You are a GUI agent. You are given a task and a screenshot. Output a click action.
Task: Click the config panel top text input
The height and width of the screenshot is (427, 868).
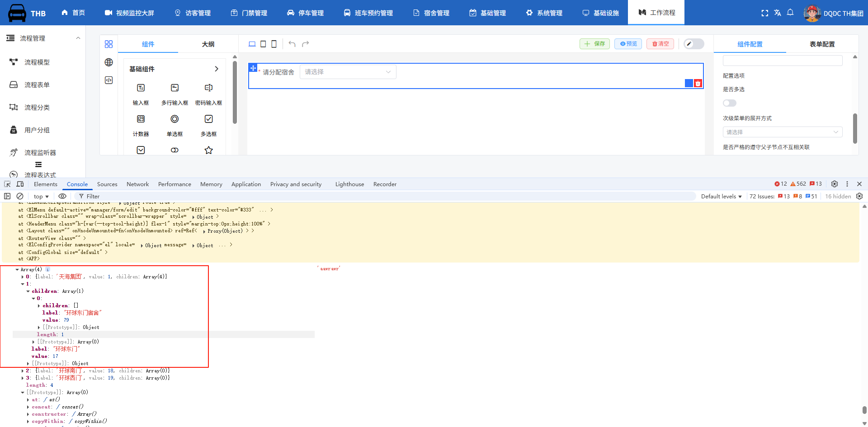click(x=783, y=60)
